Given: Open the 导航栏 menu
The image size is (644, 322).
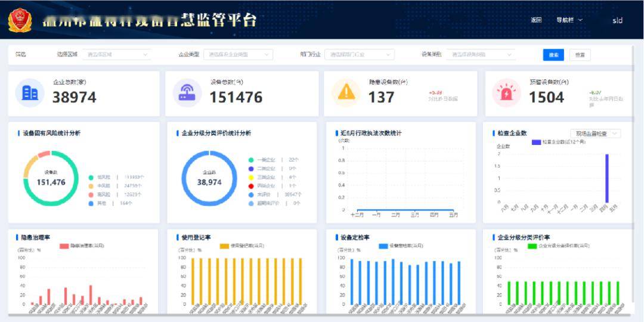Looking at the screenshot, I should [x=569, y=20].
